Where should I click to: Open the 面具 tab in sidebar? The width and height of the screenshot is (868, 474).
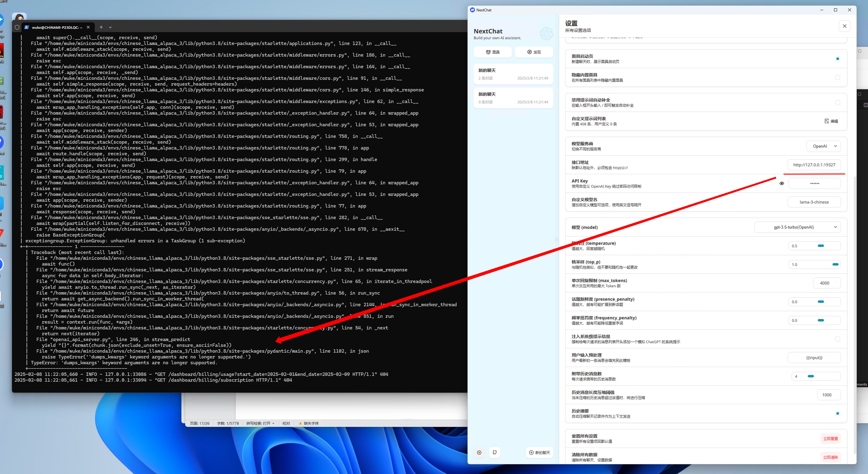click(x=493, y=52)
